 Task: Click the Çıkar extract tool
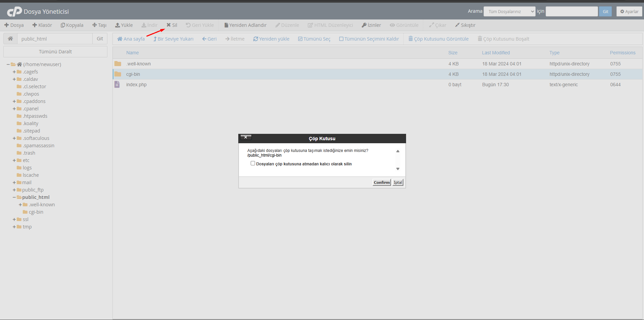pyautogui.click(x=438, y=25)
